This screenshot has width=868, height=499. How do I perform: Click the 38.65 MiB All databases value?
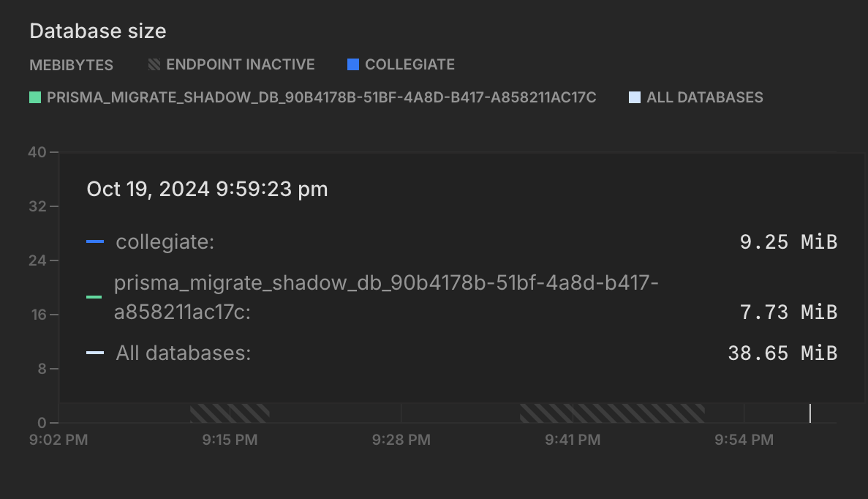coord(782,353)
